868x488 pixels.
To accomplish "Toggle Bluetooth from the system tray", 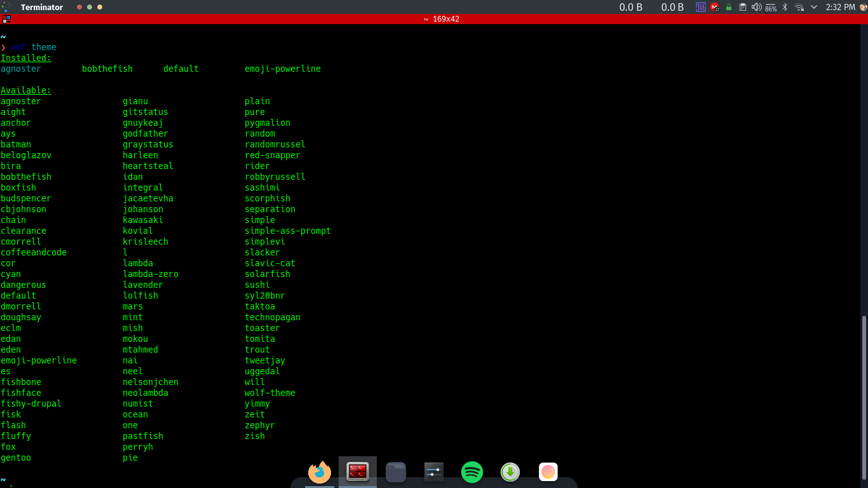I will point(785,7).
